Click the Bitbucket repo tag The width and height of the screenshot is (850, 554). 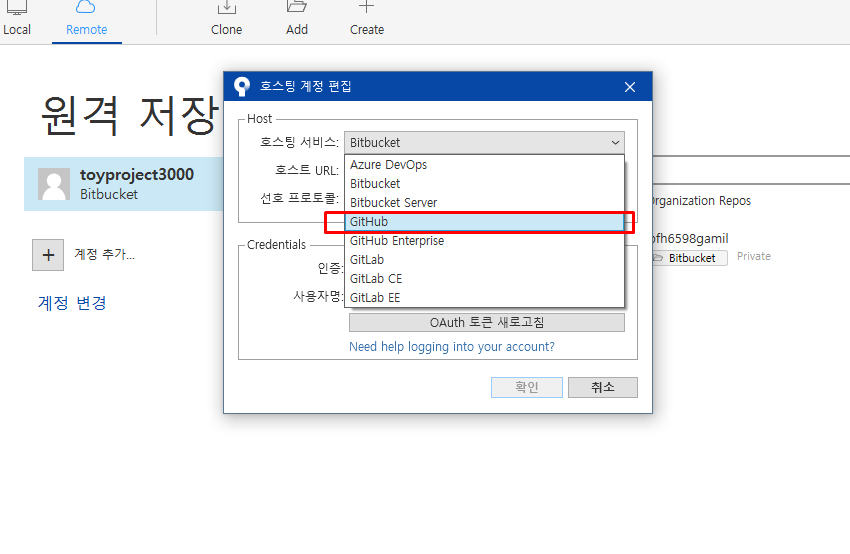point(690,258)
